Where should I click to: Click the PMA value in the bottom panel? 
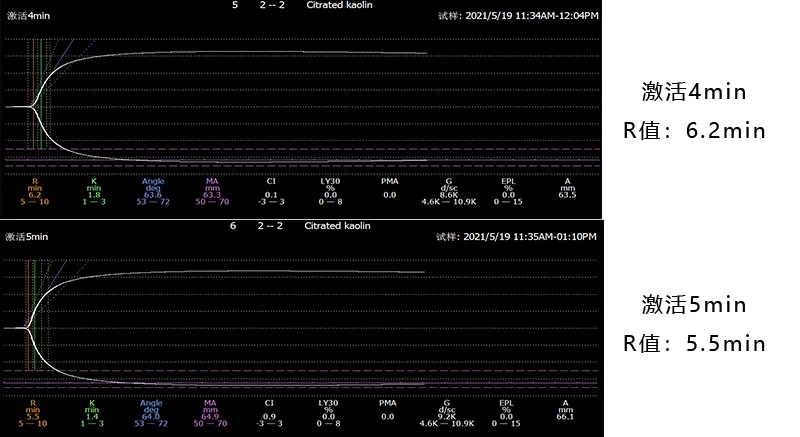(x=387, y=416)
